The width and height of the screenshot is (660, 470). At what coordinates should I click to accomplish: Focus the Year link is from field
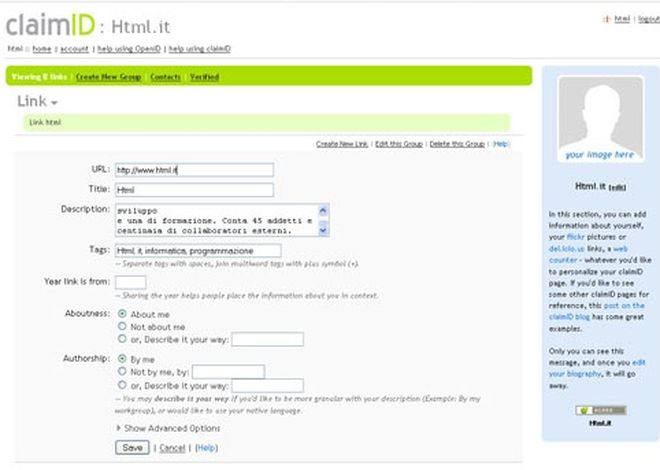[130, 282]
